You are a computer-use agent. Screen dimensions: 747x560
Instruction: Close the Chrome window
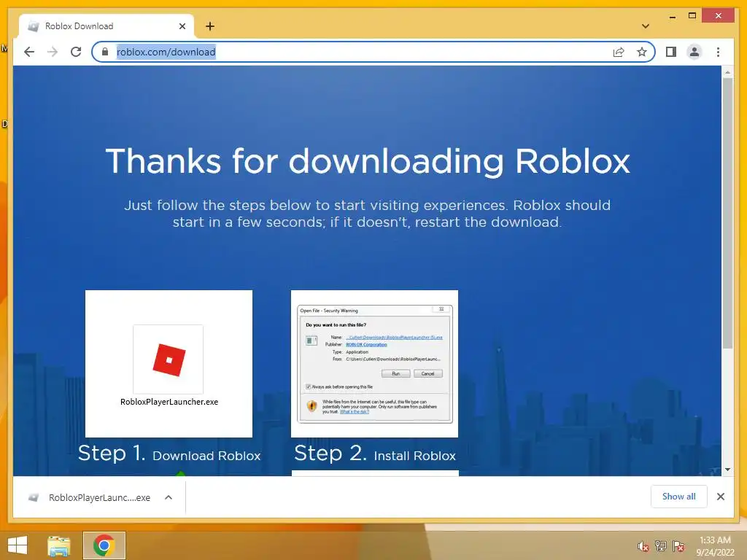pos(719,16)
